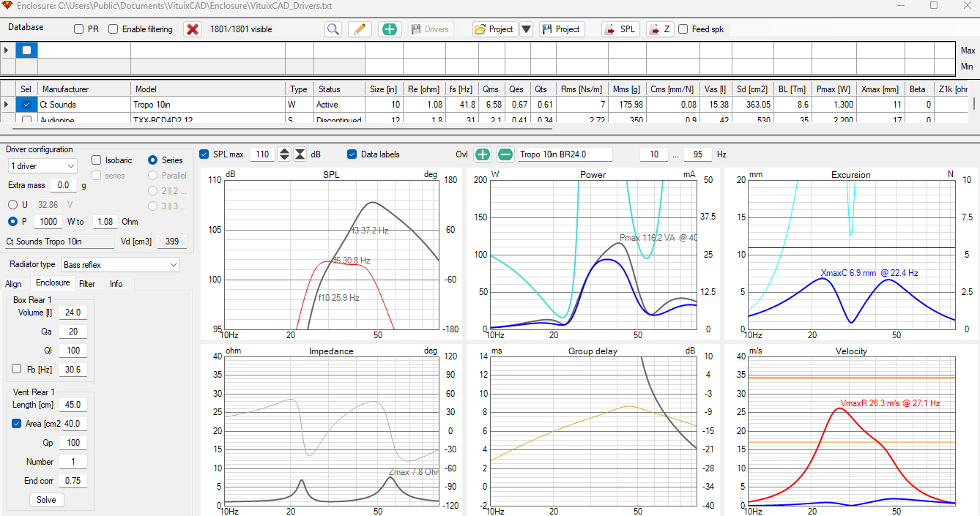Toggle the Feed spk checkbox
Image resolution: width=980 pixels, height=516 pixels.
(x=683, y=29)
